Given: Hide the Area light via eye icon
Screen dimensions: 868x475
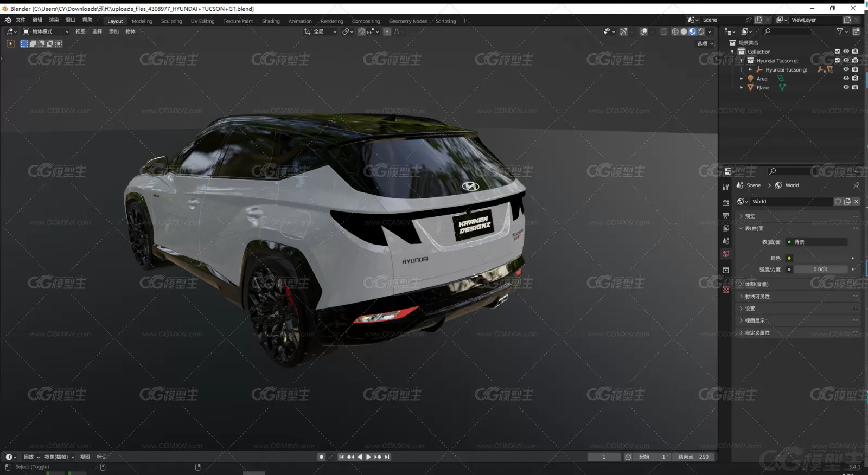Looking at the screenshot, I should click(x=846, y=78).
